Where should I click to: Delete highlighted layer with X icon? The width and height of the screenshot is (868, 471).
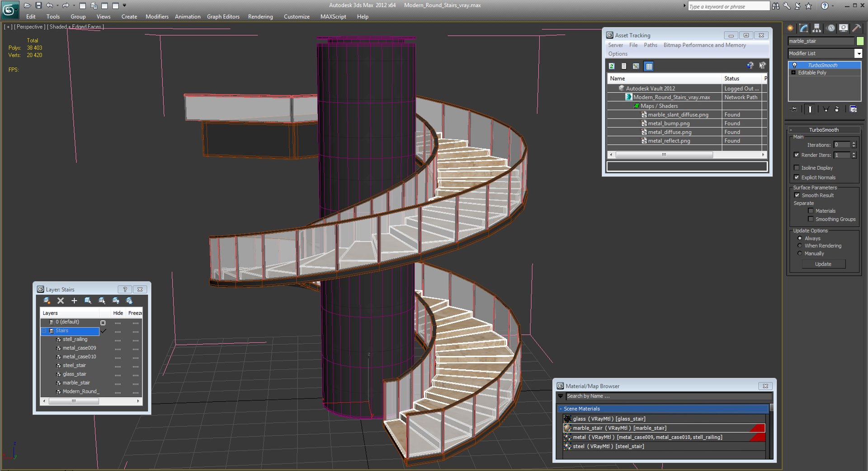61,300
